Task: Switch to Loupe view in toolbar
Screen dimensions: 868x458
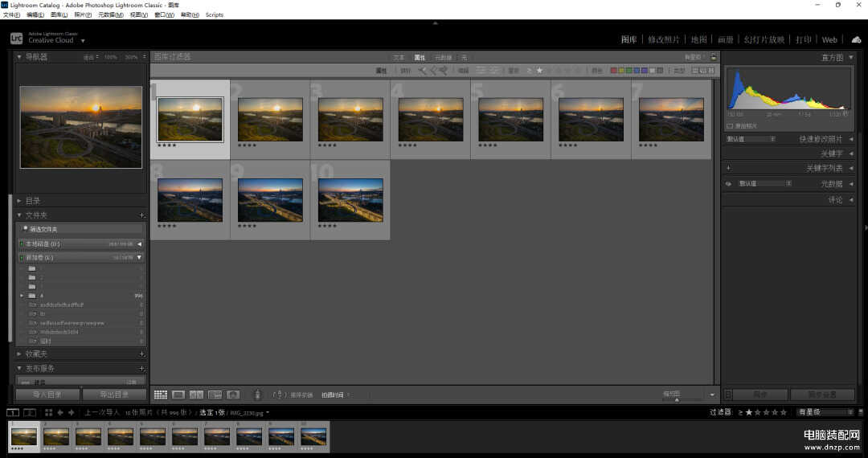Action: point(178,395)
